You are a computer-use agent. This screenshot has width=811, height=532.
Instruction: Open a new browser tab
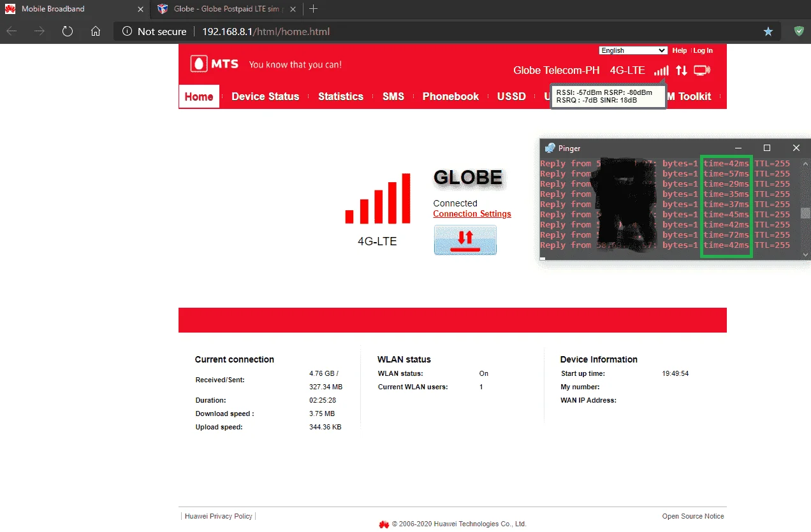pos(313,9)
